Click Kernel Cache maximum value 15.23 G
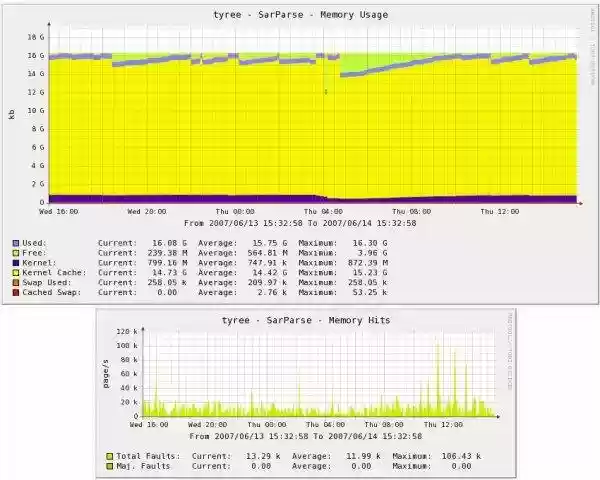600x480 pixels. tap(370, 273)
